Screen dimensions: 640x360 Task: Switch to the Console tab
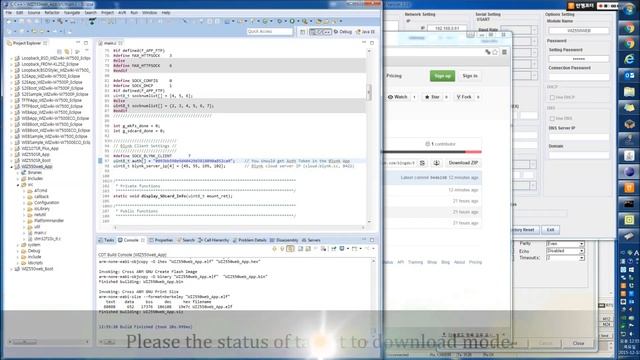tap(131, 240)
